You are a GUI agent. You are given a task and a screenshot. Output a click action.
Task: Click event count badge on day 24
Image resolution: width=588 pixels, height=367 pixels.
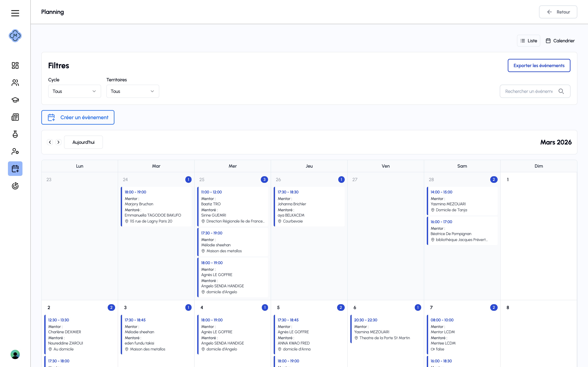pos(188,180)
